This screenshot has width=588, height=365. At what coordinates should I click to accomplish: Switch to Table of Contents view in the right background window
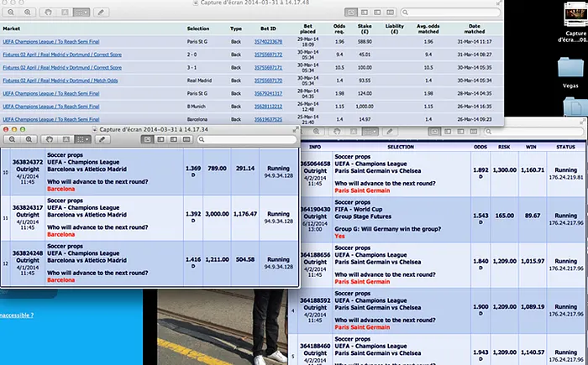[461, 132]
